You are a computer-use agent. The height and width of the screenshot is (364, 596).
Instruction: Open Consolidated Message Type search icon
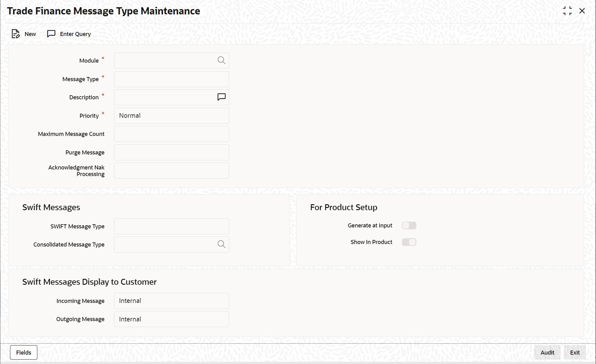[221, 244]
